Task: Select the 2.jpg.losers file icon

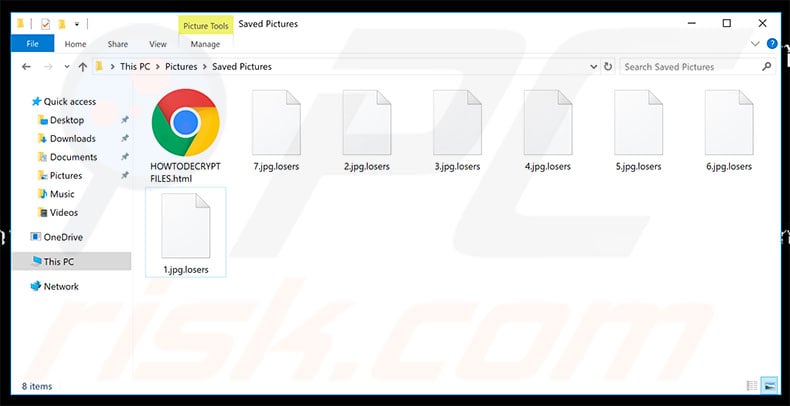Action: 367,122
